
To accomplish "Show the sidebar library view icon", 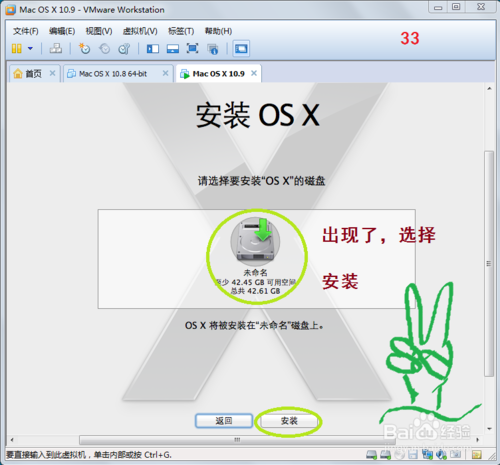I will pyautogui.click(x=153, y=49).
